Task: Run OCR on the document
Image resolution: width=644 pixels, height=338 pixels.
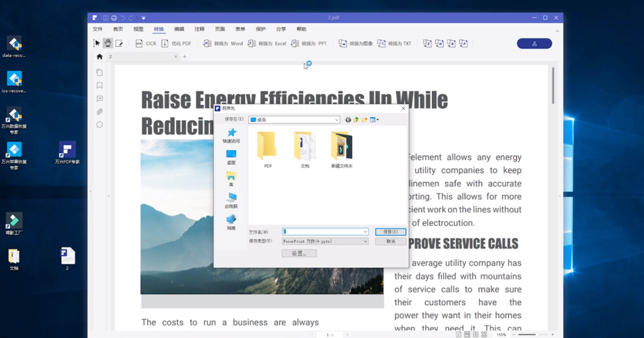Action: (146, 43)
